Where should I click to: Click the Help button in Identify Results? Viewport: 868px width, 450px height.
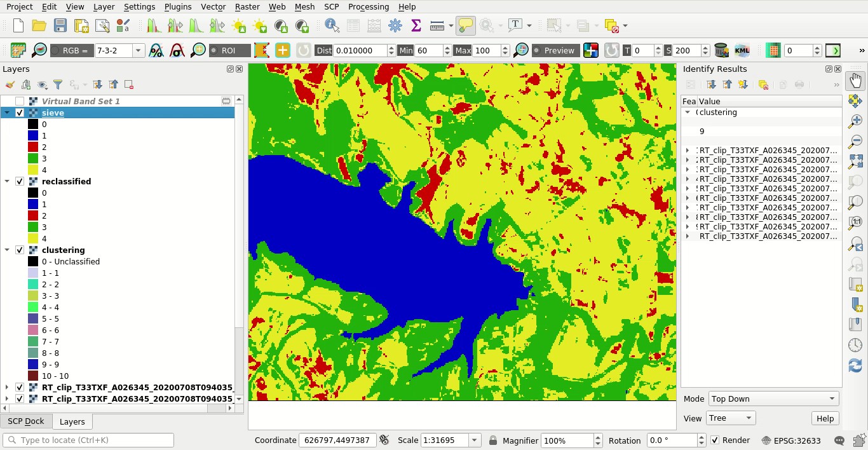(x=825, y=418)
